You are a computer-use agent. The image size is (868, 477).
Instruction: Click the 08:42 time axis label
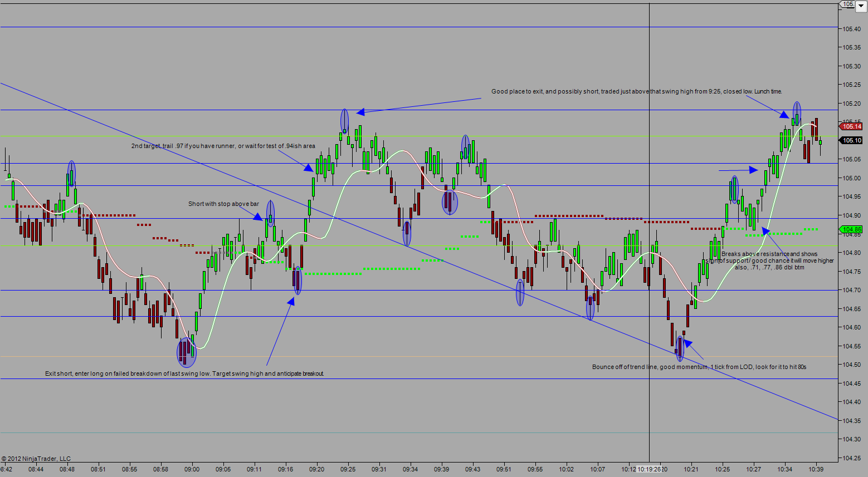coord(6,469)
